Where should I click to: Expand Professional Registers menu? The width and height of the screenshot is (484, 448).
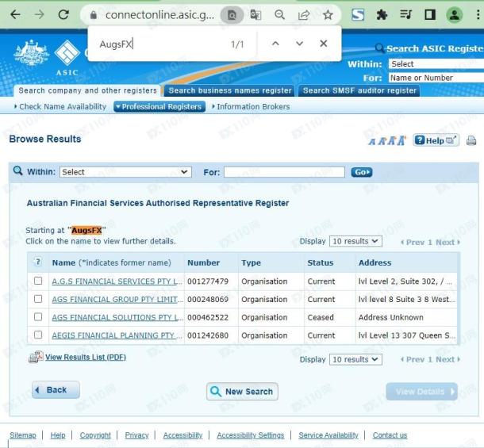point(159,107)
